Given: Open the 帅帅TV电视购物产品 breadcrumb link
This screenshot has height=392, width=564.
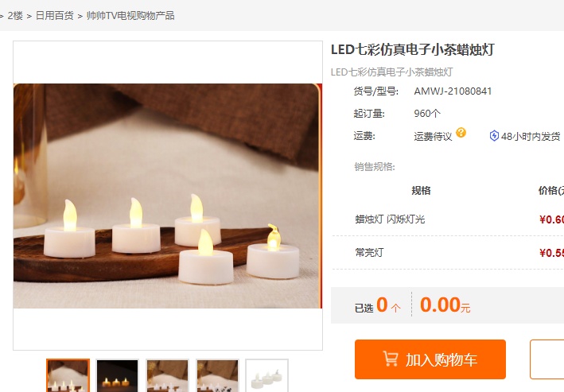Looking at the screenshot, I should (x=130, y=16).
